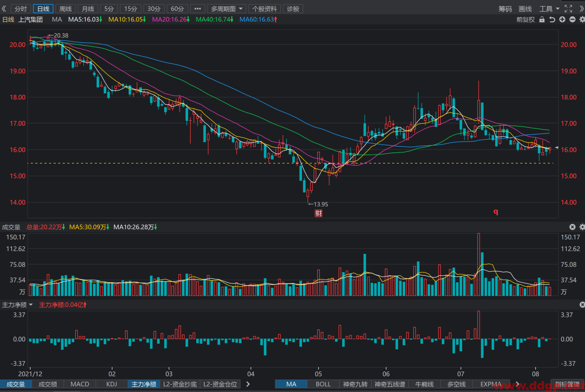Click the fullscreen expand arrows icon
The width and height of the screenshot is (585, 392).
568,9
